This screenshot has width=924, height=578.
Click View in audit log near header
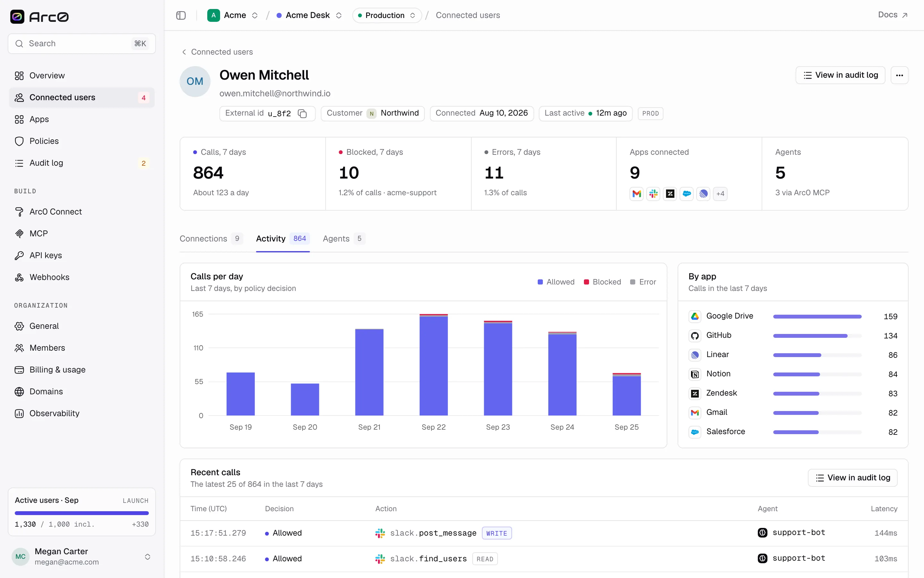click(x=840, y=75)
